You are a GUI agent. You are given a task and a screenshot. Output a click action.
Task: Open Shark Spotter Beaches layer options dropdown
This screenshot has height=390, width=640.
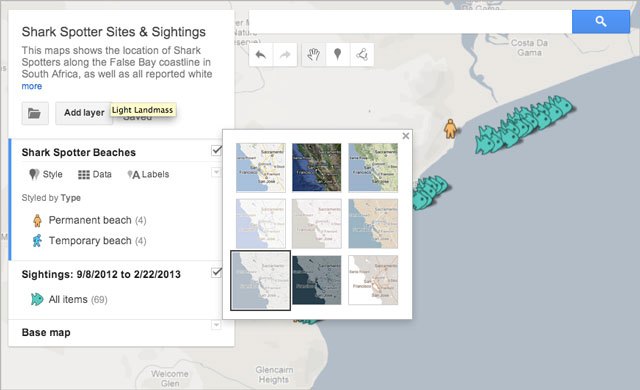(216, 172)
